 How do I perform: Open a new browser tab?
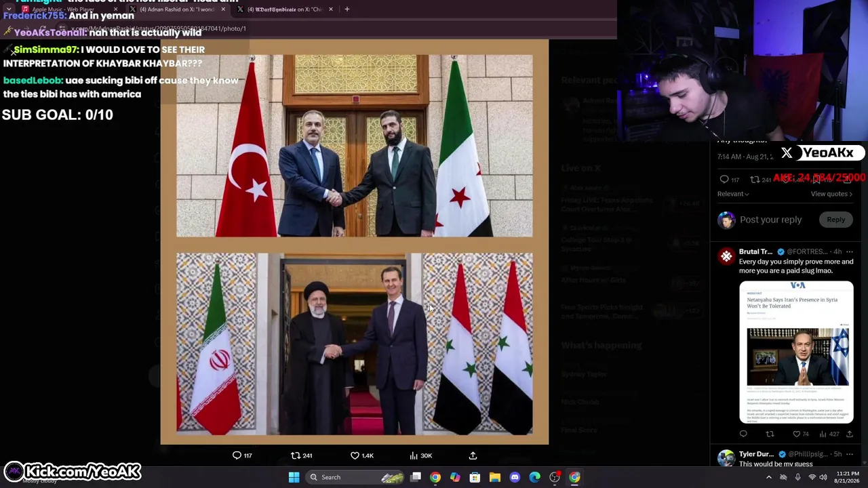347,9
